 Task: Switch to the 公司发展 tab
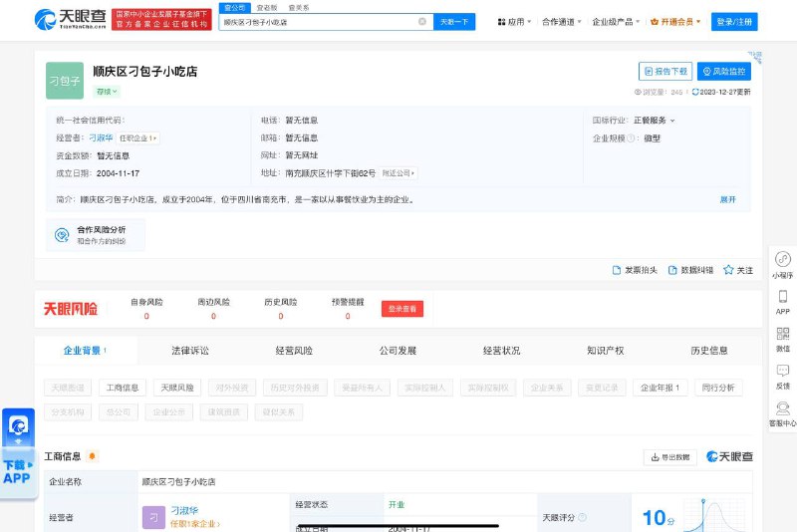(398, 350)
